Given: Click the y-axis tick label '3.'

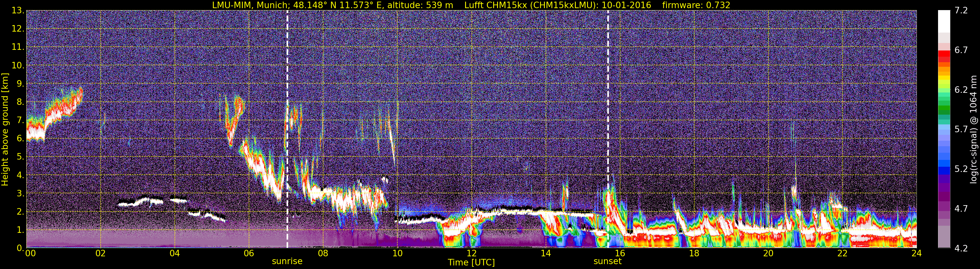Looking at the screenshot, I should click(20, 193).
